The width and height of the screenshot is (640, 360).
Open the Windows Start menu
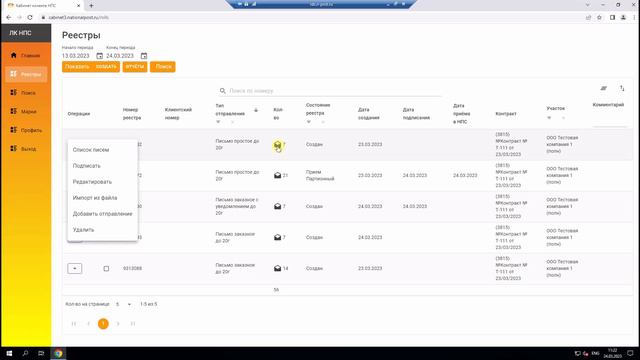pos(9,353)
